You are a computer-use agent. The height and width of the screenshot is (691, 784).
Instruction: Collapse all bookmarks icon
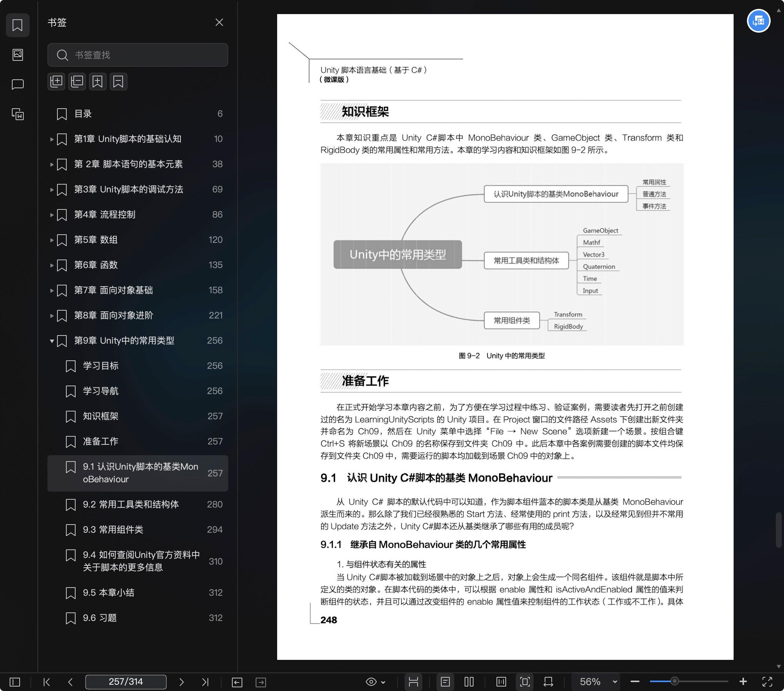tap(77, 81)
